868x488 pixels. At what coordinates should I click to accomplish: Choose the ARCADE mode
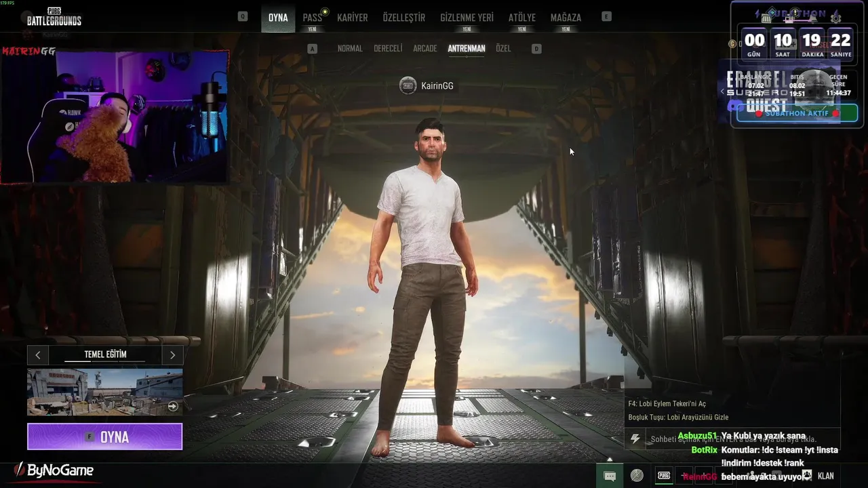(425, 49)
